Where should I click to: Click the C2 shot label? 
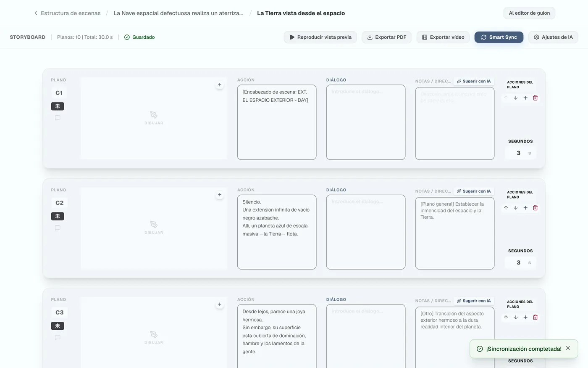click(x=59, y=203)
